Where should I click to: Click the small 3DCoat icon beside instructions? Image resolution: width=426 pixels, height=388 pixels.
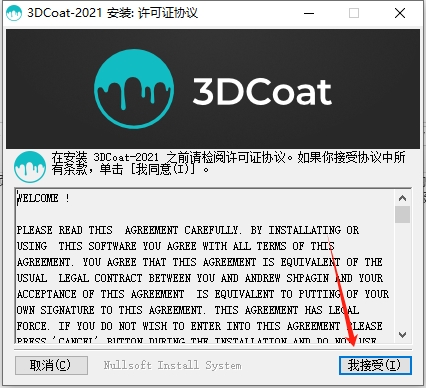click(x=30, y=167)
